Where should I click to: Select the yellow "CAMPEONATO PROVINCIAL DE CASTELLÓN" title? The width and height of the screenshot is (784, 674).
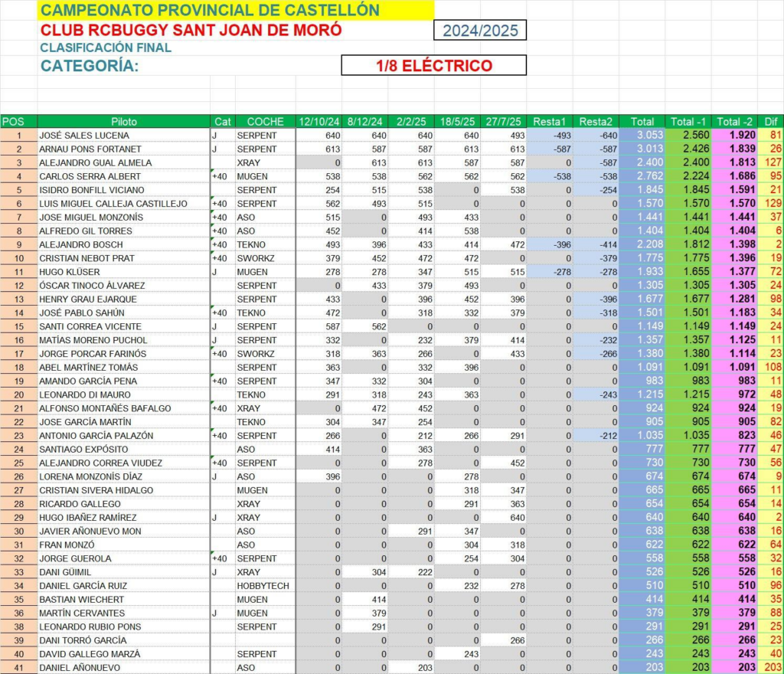[210, 10]
